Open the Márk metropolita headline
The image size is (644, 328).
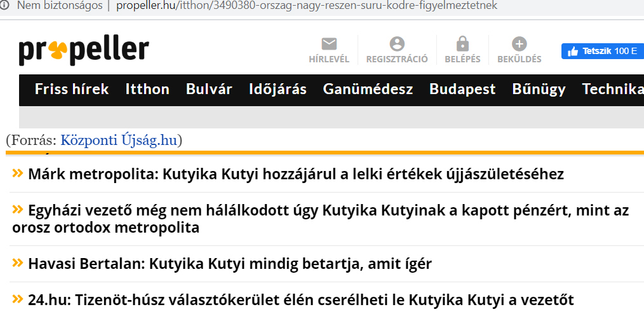point(296,174)
